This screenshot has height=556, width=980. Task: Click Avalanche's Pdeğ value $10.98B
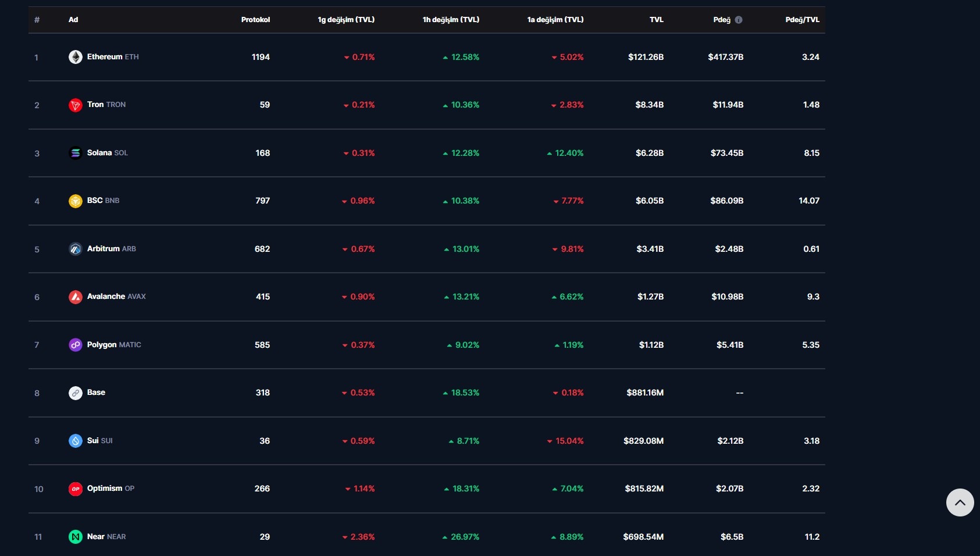[x=728, y=297]
